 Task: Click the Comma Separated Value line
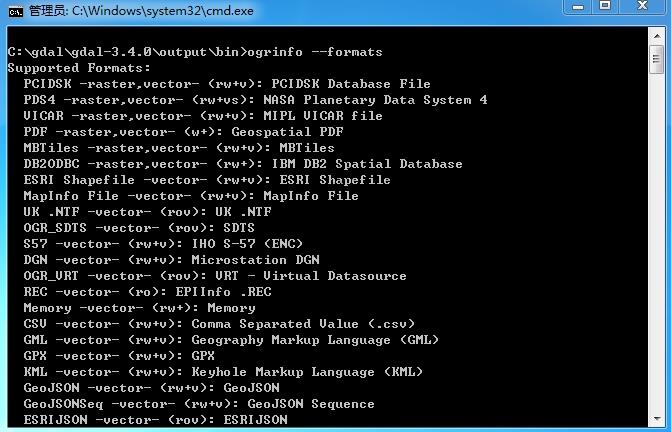coord(219,324)
